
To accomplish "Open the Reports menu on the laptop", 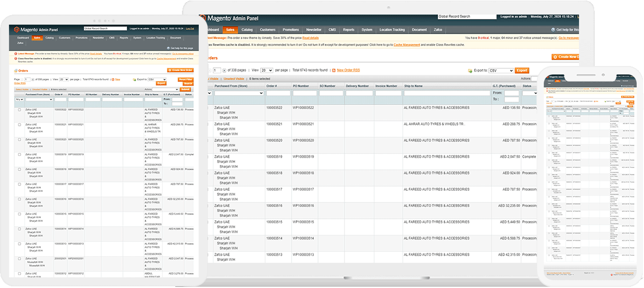I will 349,30.
